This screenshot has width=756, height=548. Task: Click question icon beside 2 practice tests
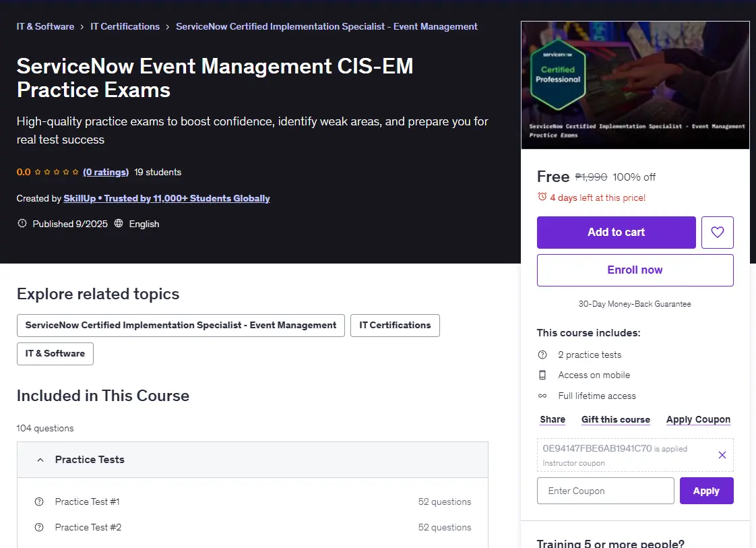pyautogui.click(x=542, y=355)
